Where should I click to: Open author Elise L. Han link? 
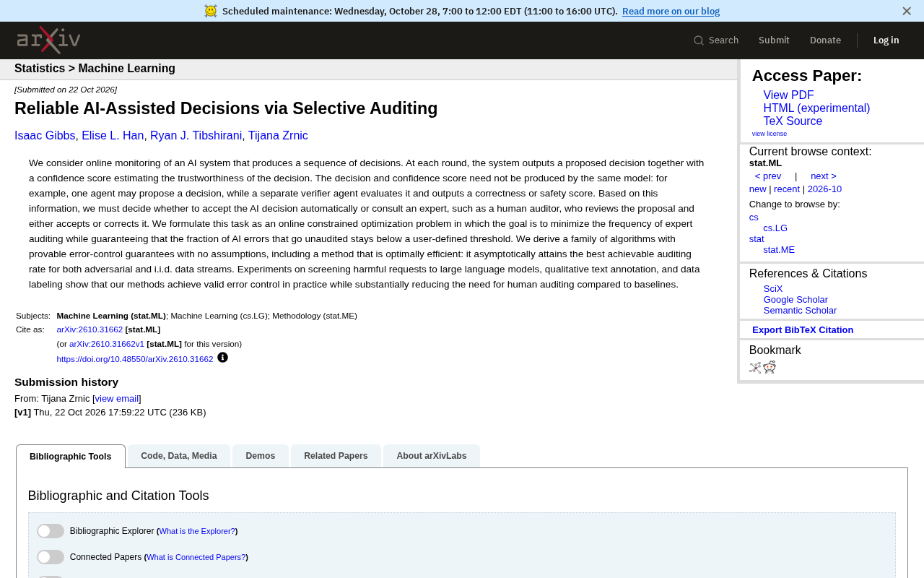(113, 136)
